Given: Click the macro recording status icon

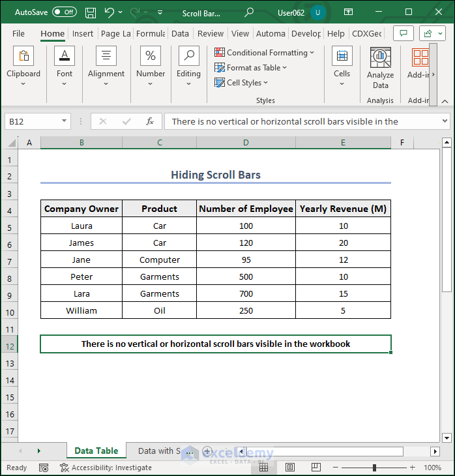Looking at the screenshot, I should [44, 468].
